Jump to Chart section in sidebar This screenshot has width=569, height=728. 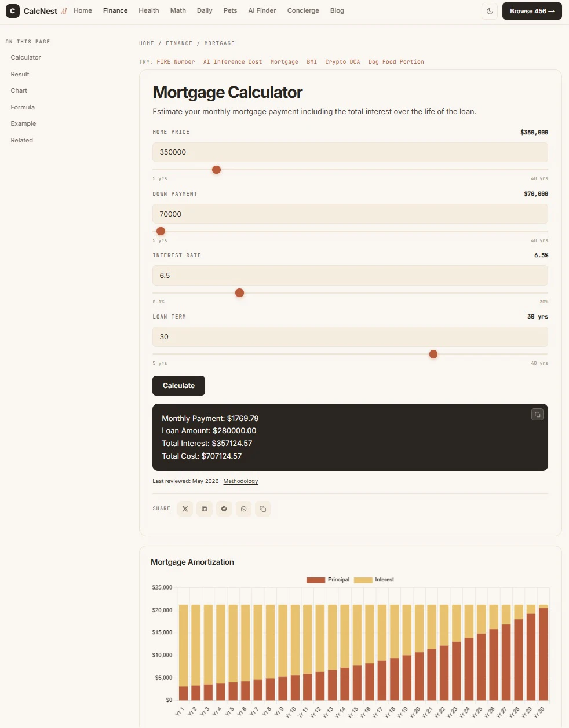(x=19, y=90)
